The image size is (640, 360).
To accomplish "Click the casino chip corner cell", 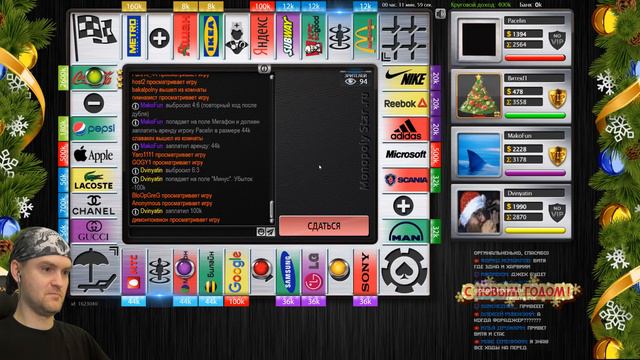I will pyautogui.click(x=404, y=270).
